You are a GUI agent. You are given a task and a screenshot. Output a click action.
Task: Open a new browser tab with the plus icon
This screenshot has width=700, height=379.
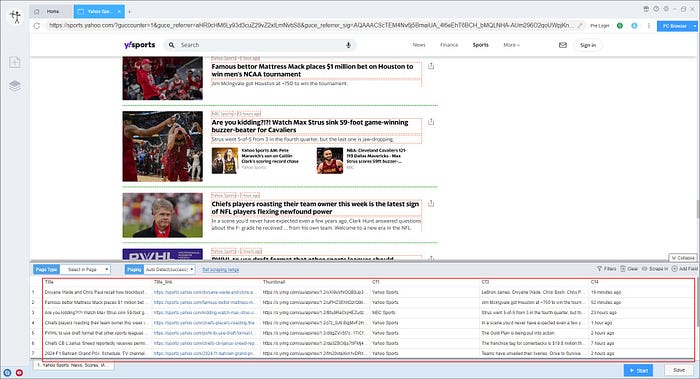coord(129,12)
